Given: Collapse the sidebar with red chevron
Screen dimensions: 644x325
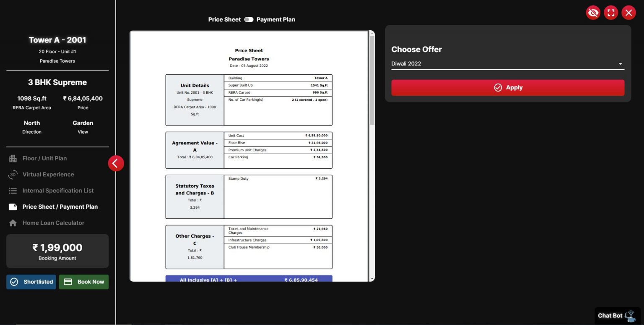Looking at the screenshot, I should (x=116, y=163).
